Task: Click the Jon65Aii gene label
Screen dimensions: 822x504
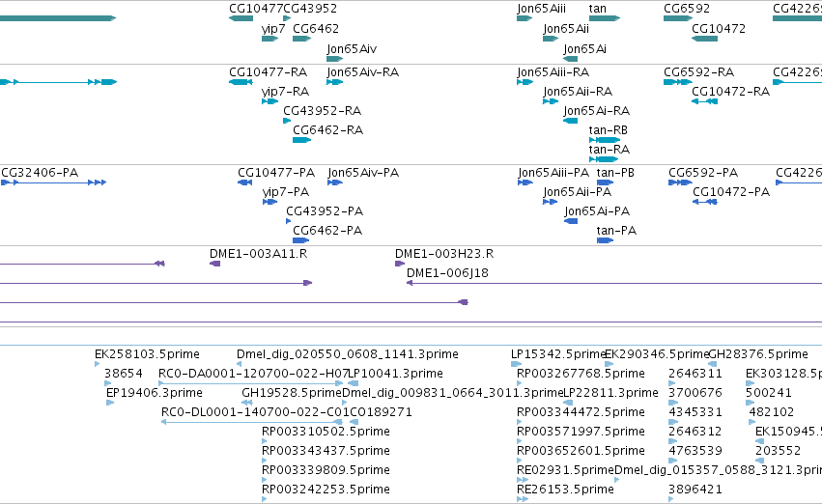Action: pyautogui.click(x=566, y=29)
